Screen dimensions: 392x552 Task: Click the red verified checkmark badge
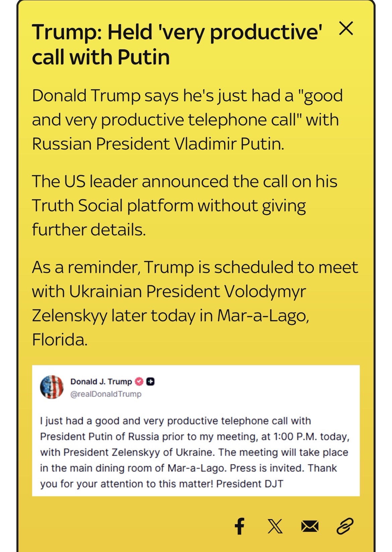(x=139, y=382)
